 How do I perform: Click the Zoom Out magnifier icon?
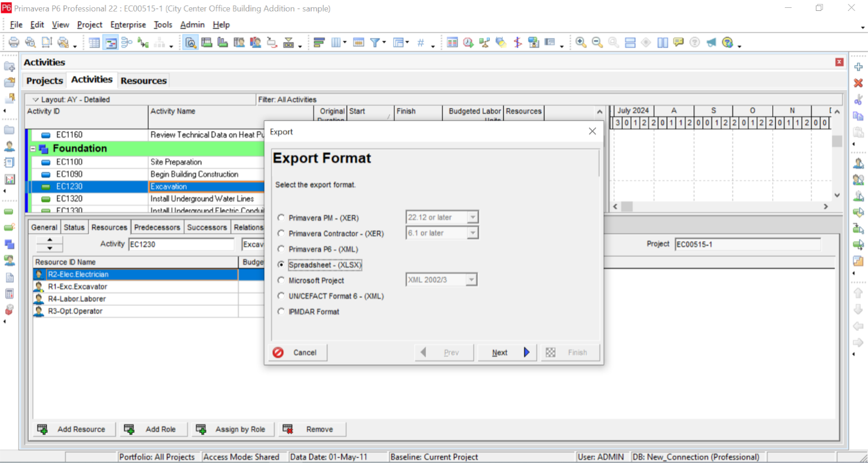(597, 42)
